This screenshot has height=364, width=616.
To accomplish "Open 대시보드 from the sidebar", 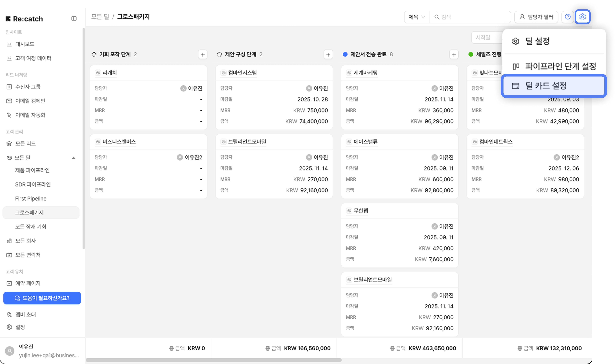I will (25, 44).
